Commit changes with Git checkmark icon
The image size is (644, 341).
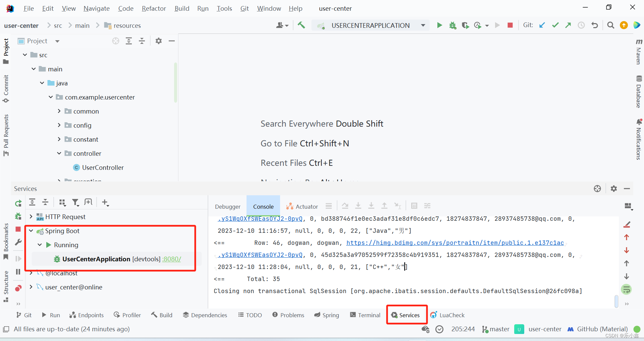point(555,25)
